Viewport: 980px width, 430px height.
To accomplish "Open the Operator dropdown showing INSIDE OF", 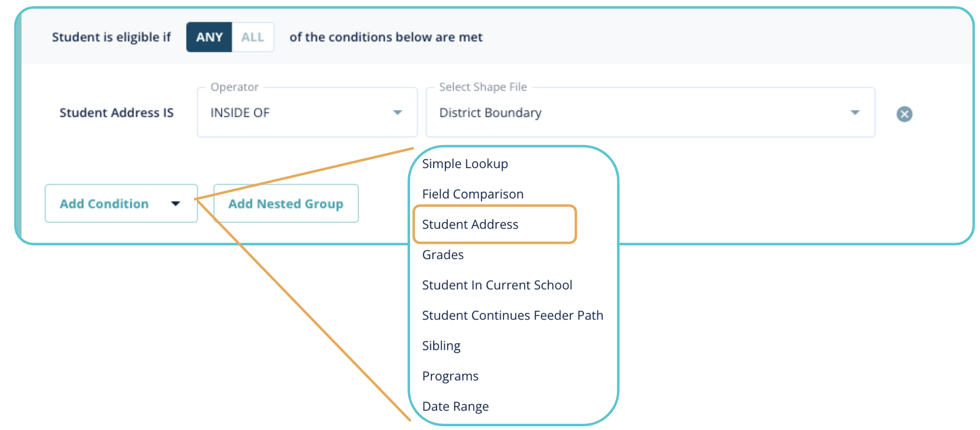I will tap(307, 113).
